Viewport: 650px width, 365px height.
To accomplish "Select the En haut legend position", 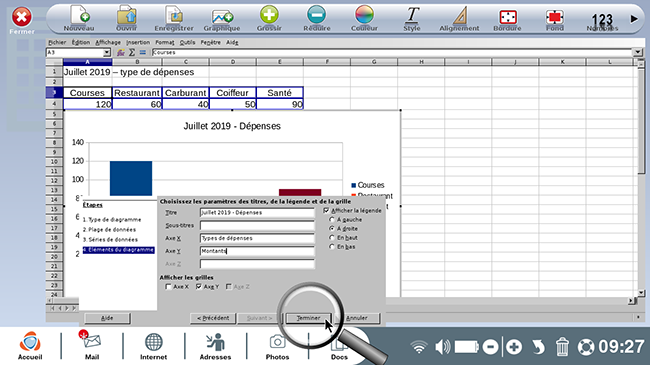I will [x=332, y=238].
